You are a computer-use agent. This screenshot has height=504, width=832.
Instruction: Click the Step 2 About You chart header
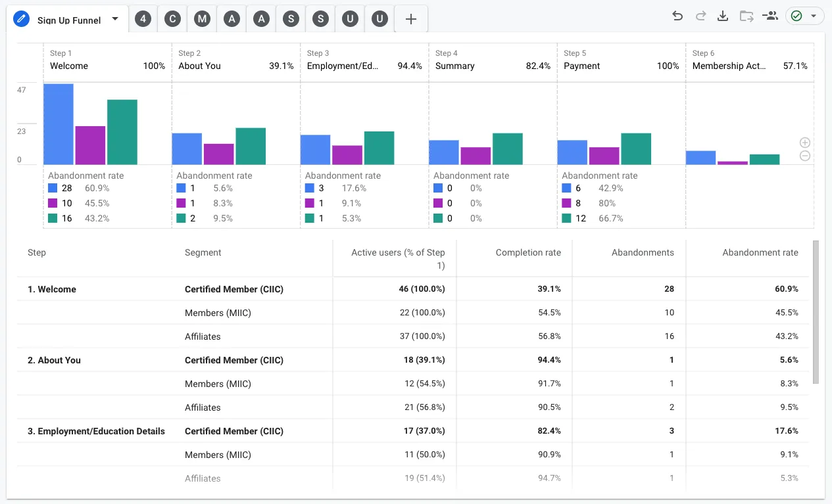pyautogui.click(x=236, y=60)
